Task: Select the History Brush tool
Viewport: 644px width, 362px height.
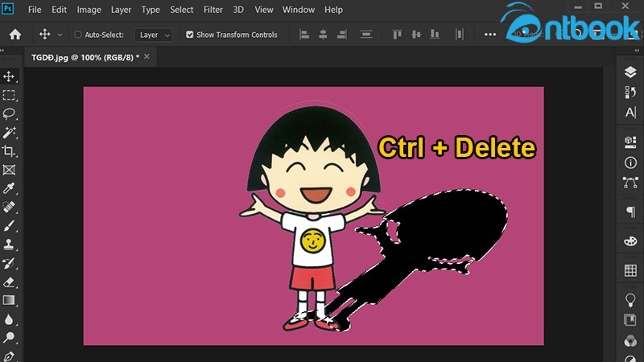Action: tap(9, 263)
